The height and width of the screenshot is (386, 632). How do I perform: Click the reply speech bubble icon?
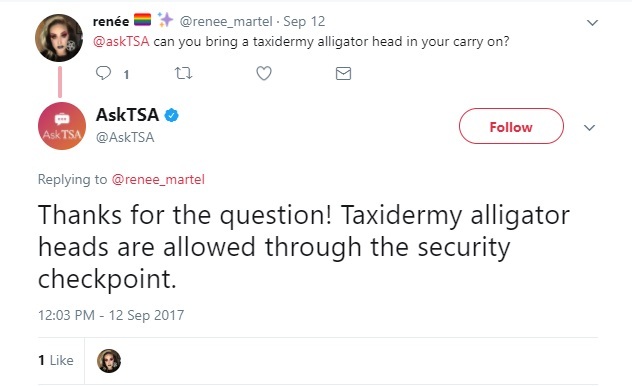104,73
